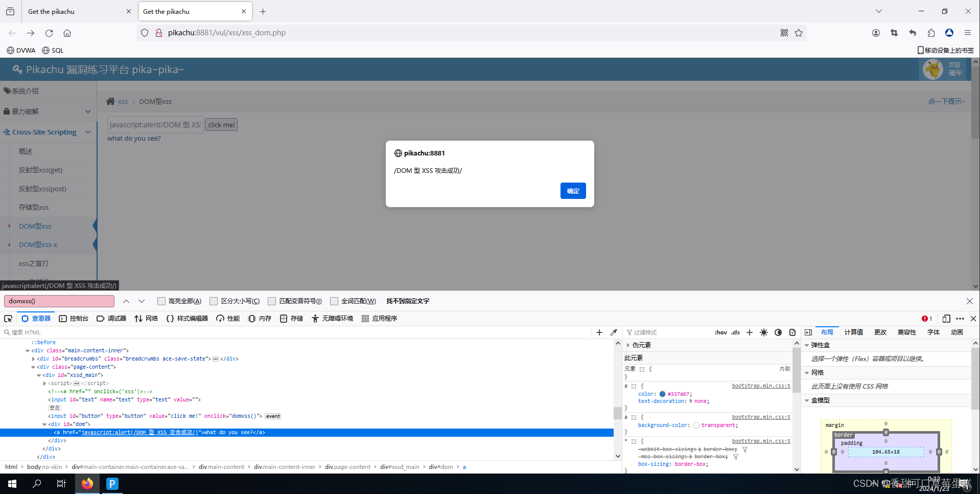Click the find bar next match arrow

pyautogui.click(x=142, y=301)
